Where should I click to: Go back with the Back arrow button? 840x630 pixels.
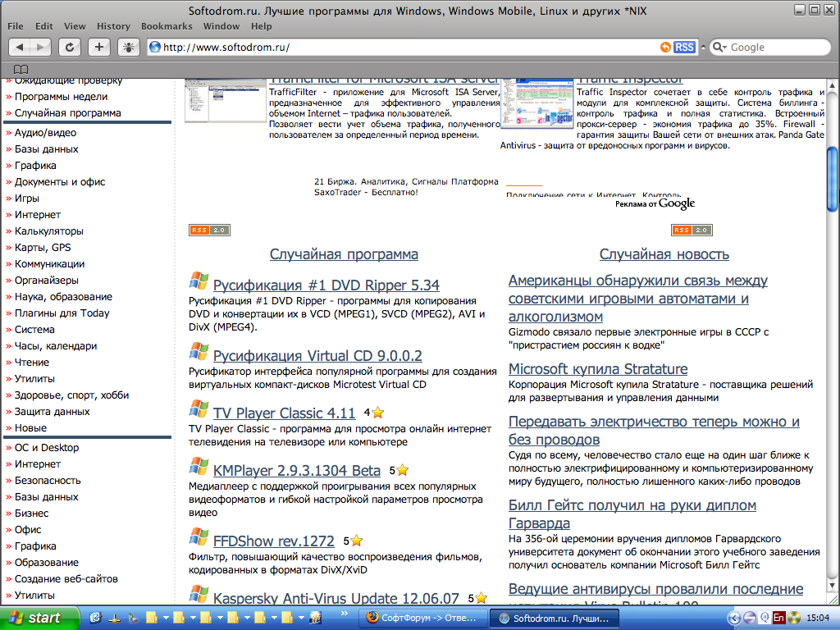20,47
